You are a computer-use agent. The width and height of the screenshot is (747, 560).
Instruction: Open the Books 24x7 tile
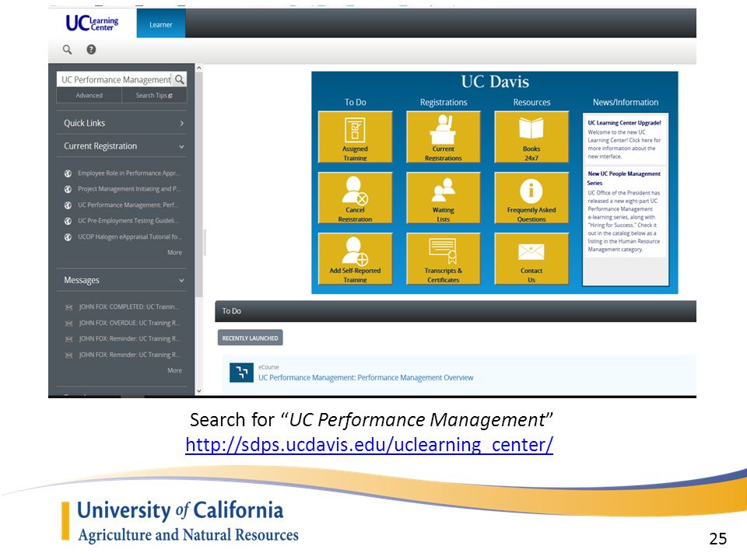[x=531, y=137]
